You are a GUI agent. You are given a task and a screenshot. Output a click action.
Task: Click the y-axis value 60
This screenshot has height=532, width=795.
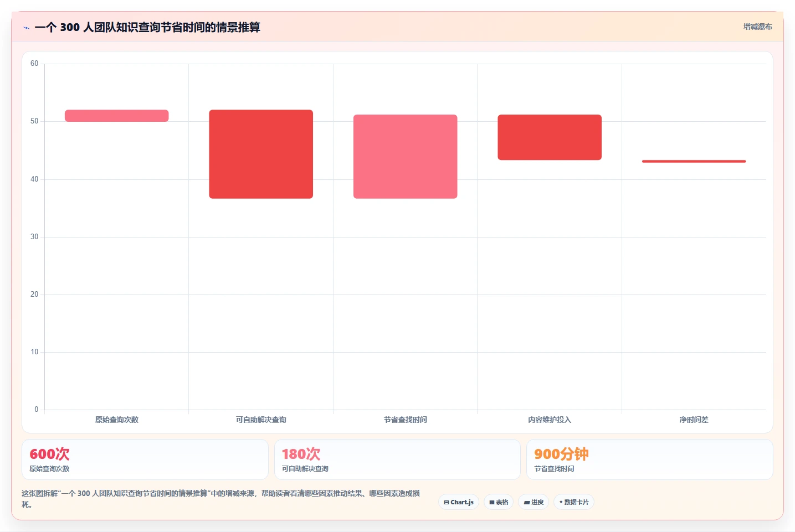(34, 64)
